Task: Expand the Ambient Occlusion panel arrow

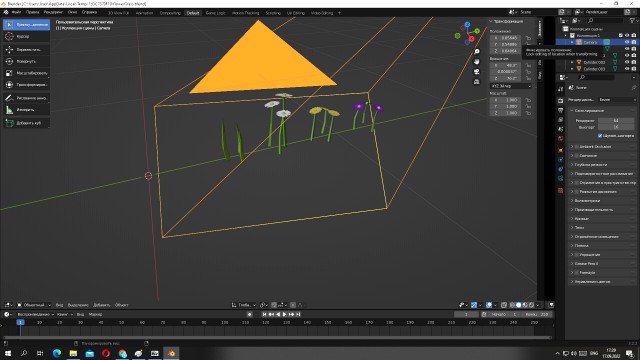Action: [x=572, y=147]
